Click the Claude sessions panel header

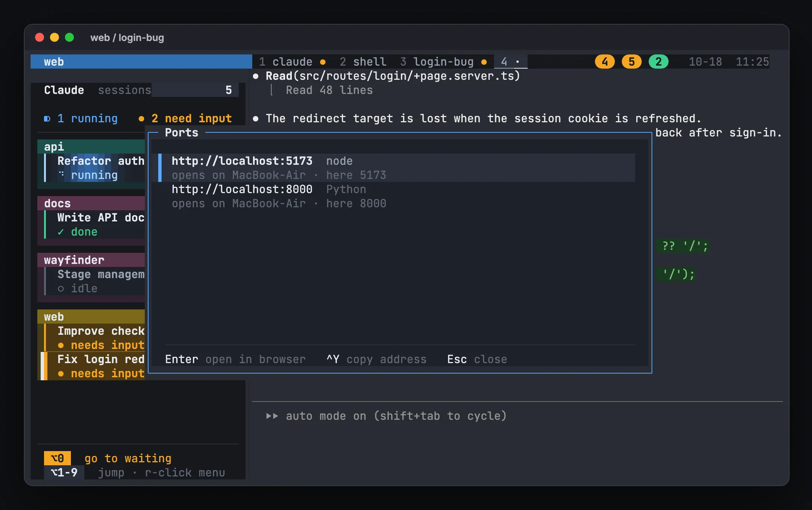97,90
